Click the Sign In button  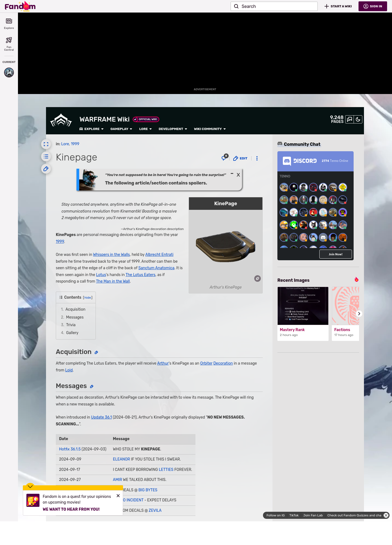coord(373,6)
